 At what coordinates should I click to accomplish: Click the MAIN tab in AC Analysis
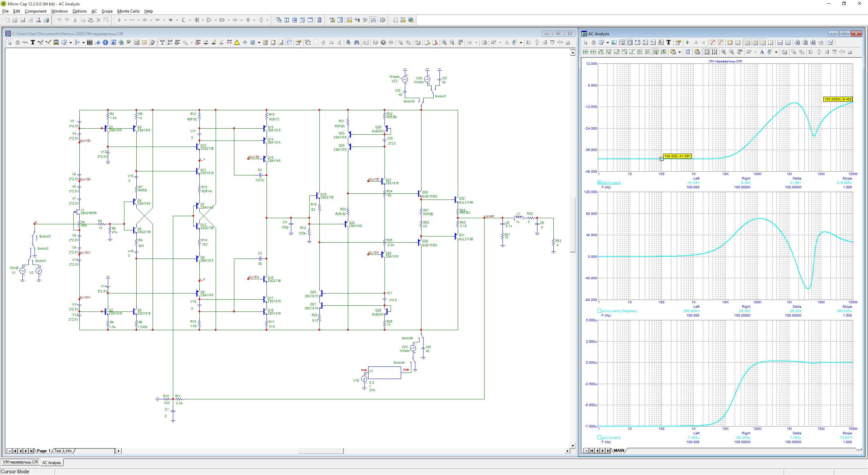pyautogui.click(x=619, y=451)
